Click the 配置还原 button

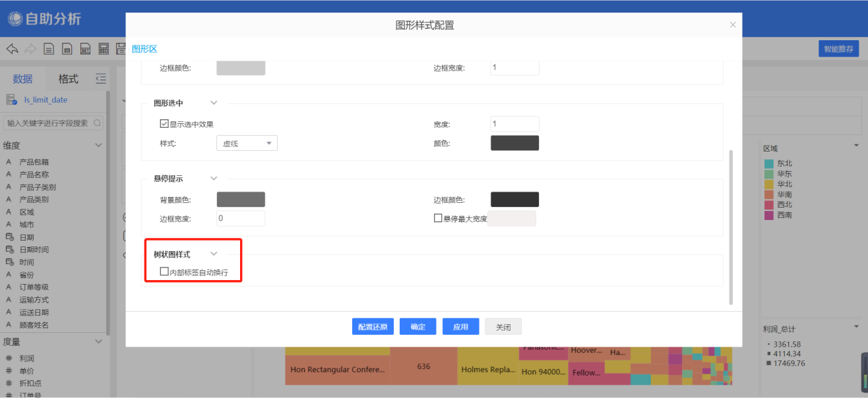point(373,327)
